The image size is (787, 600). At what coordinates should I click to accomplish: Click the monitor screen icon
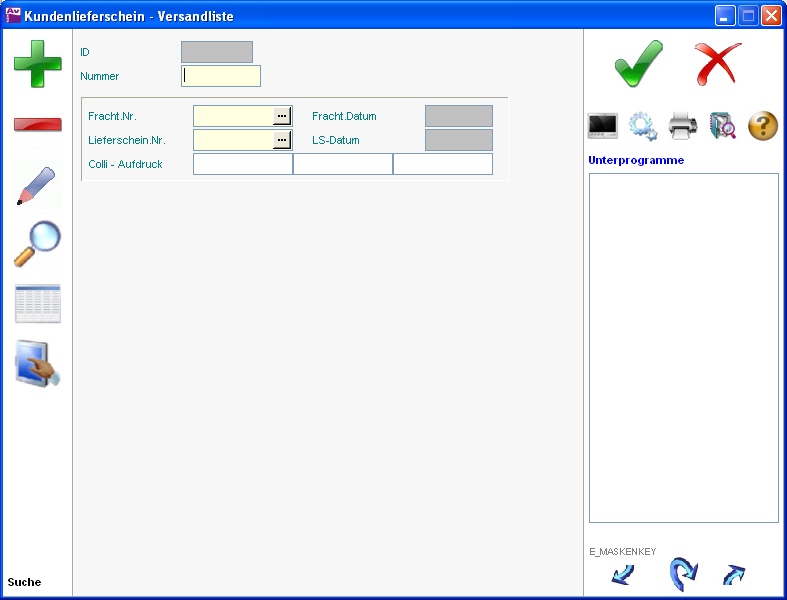coord(603,126)
